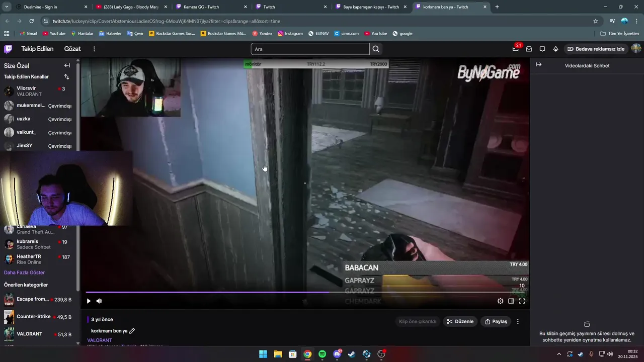
Task: Open a new browser tab
Action: [497, 7]
